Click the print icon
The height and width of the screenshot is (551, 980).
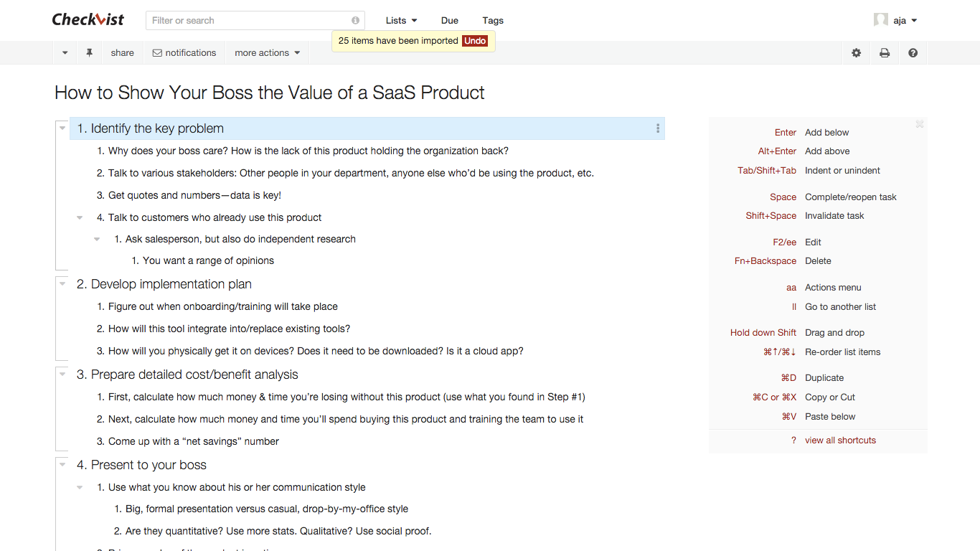coord(885,52)
